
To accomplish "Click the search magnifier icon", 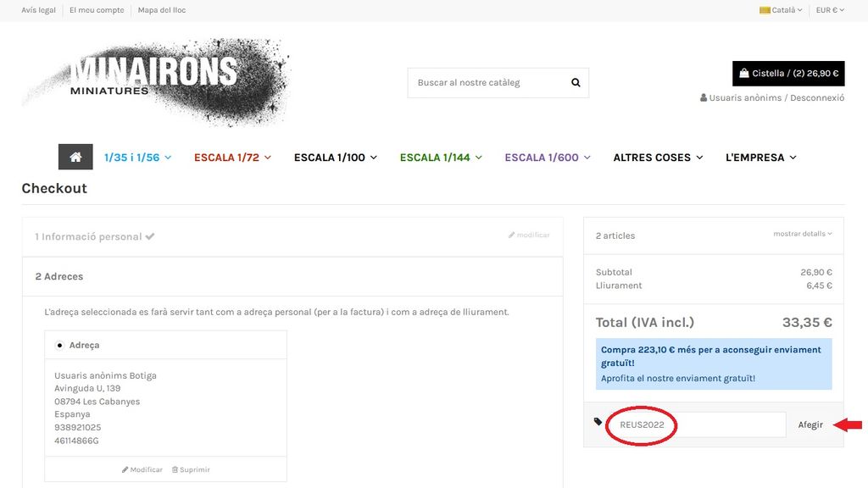I will 576,82.
